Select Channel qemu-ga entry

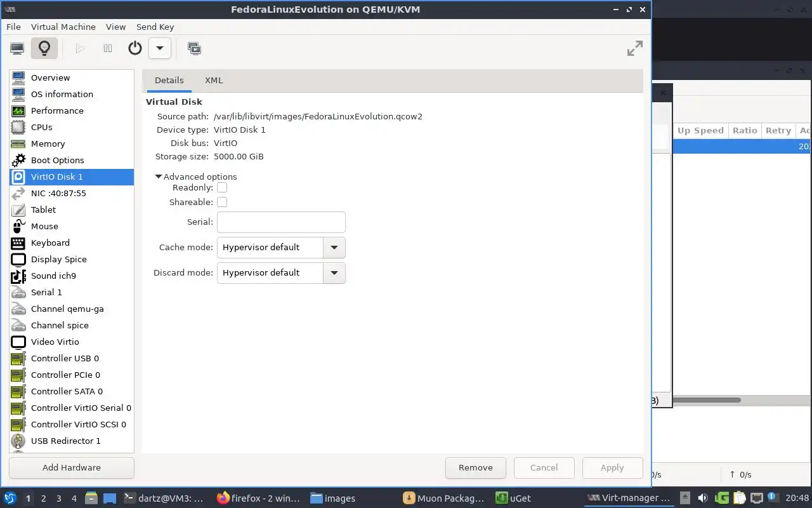[72, 309]
